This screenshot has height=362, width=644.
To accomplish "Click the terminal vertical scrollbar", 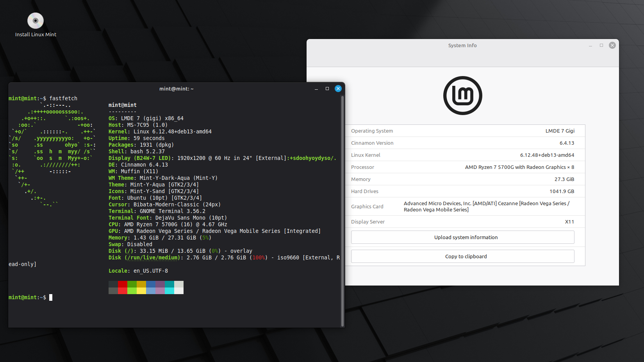I will pos(343,211).
